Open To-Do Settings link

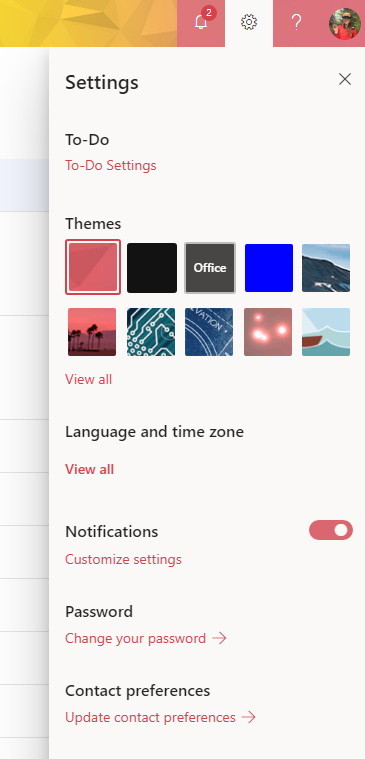[x=111, y=166]
